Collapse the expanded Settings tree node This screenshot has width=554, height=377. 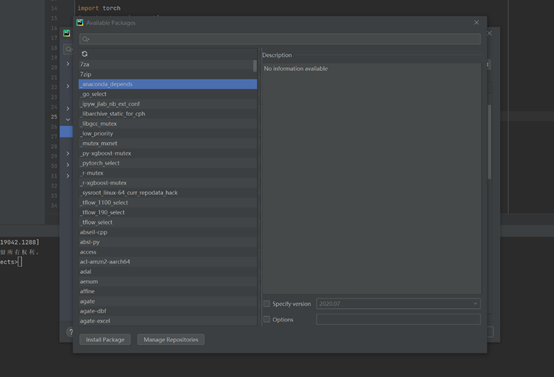pos(68,119)
